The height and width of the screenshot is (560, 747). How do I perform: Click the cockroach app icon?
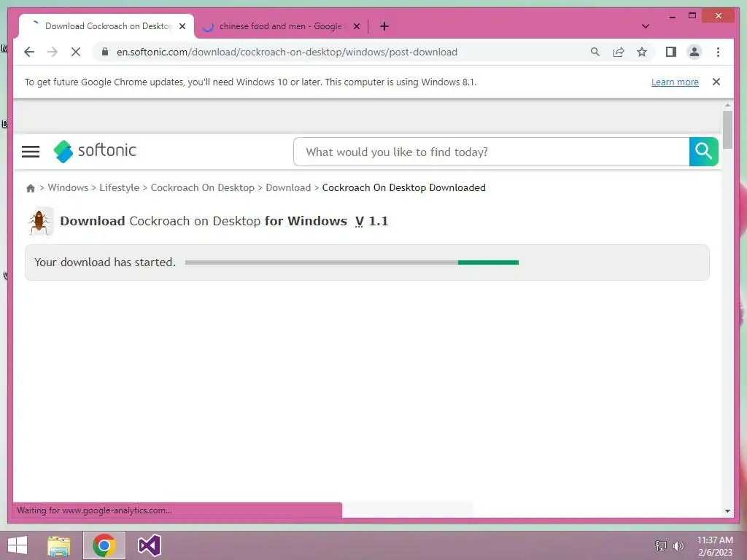tap(39, 222)
